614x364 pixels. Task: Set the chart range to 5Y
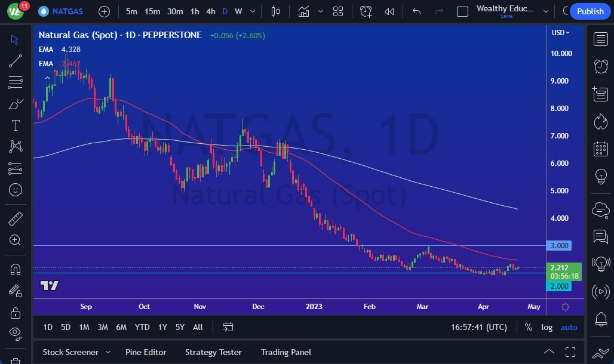pos(180,327)
